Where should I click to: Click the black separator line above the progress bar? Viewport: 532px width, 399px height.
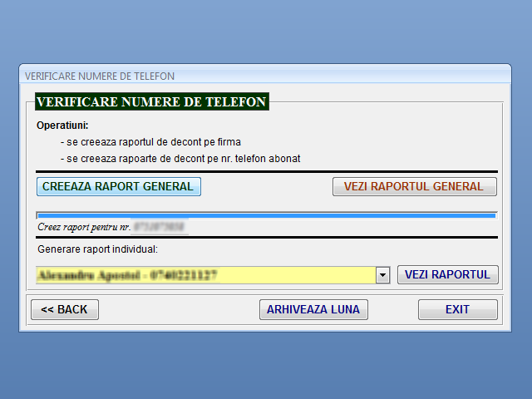(266, 171)
